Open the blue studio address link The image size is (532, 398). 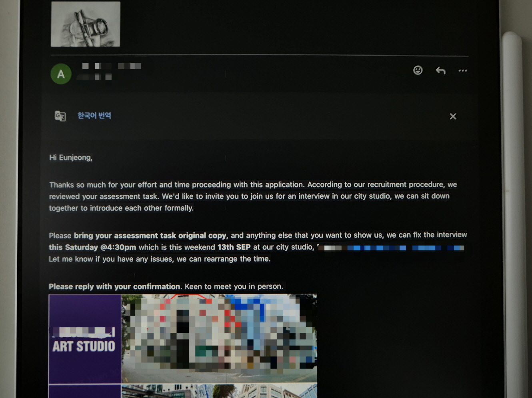pyautogui.click(x=392, y=248)
